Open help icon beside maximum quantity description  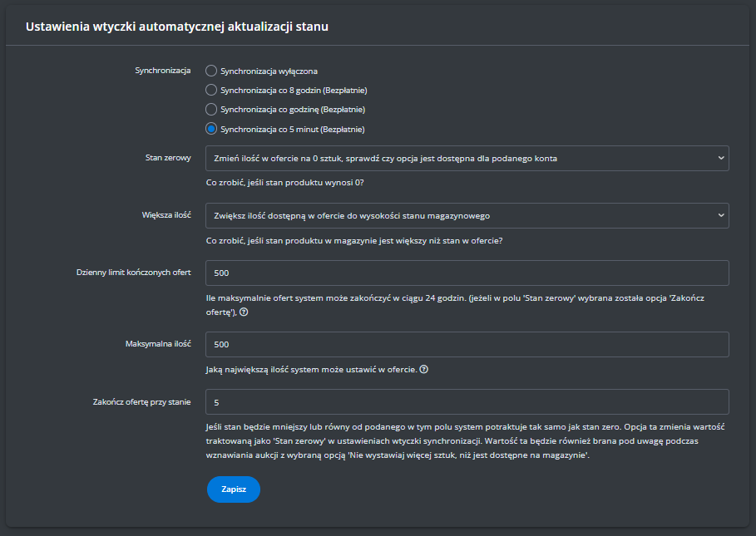(424, 370)
